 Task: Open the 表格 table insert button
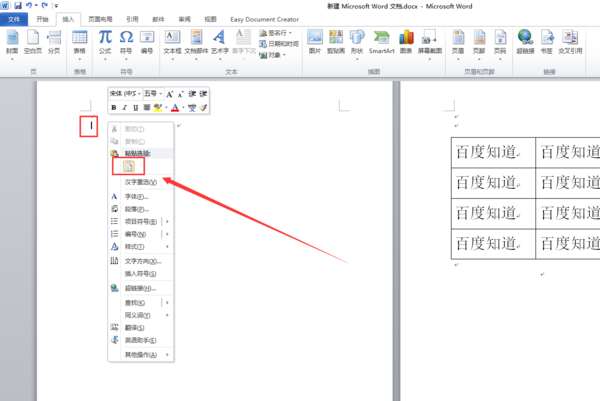coord(80,43)
